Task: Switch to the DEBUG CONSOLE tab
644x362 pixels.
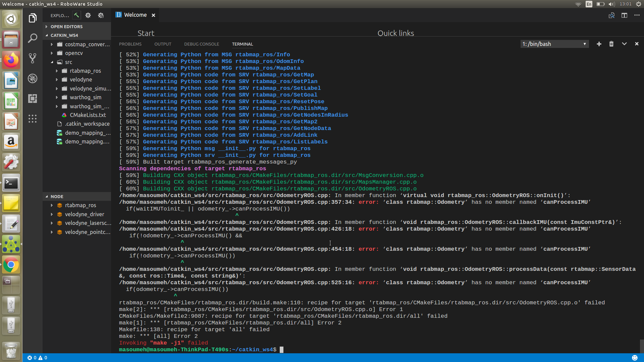Action: pos(201,44)
